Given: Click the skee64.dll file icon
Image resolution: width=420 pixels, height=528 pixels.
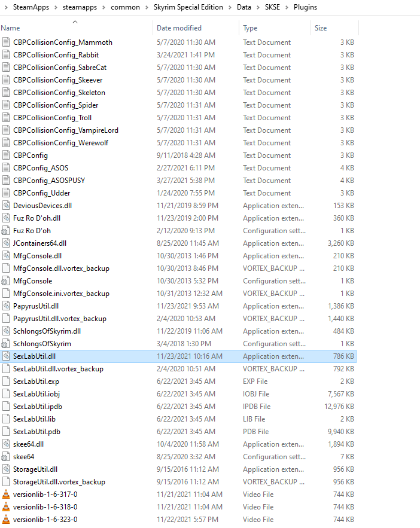Looking at the screenshot, I should point(6,444).
